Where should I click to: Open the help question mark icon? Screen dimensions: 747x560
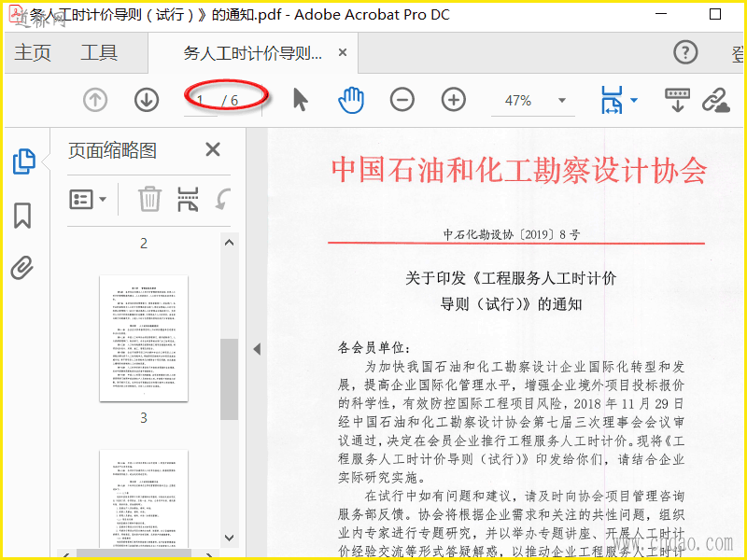pos(685,52)
